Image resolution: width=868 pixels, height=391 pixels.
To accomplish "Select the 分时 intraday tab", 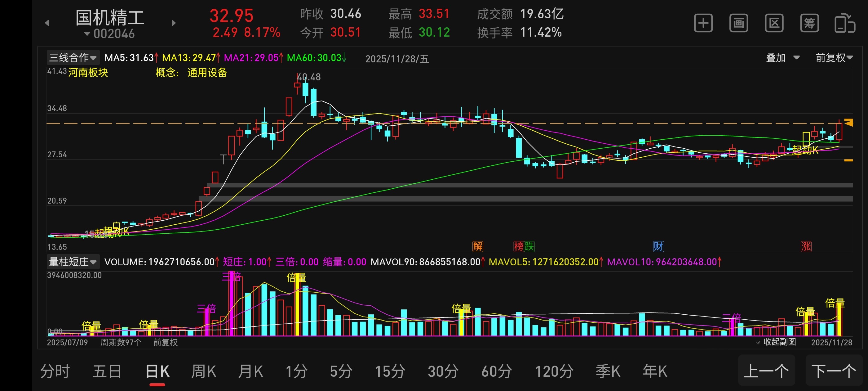I will point(55,371).
